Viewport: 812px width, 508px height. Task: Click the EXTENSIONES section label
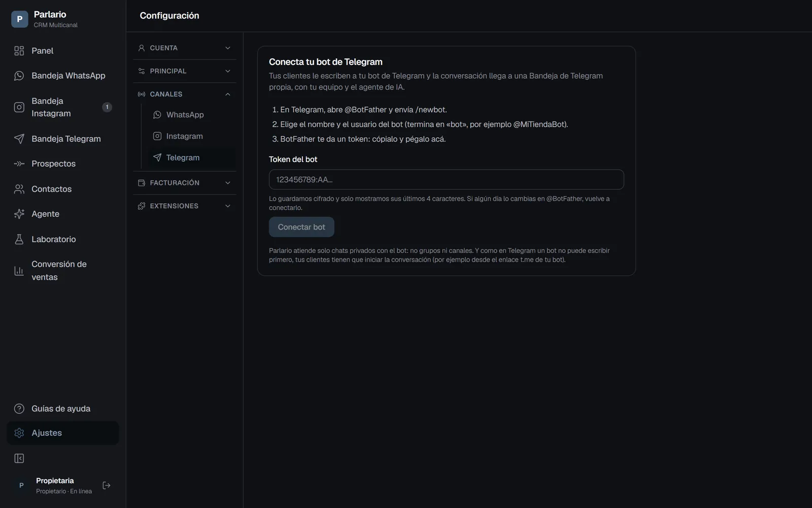(x=174, y=206)
